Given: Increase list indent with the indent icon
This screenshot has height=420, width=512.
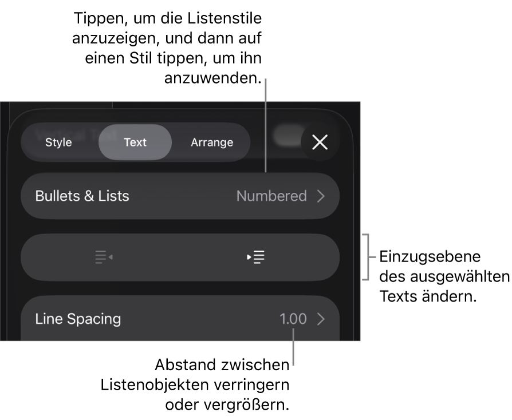Looking at the screenshot, I should [x=255, y=257].
